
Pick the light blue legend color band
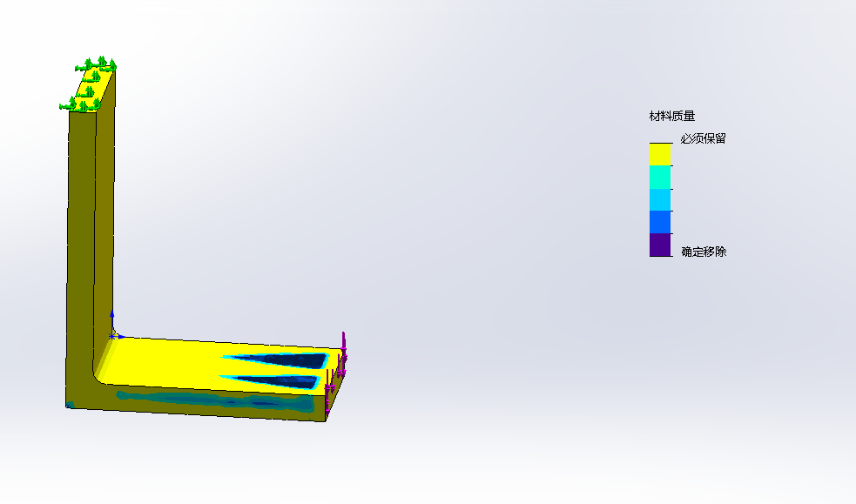(660, 199)
